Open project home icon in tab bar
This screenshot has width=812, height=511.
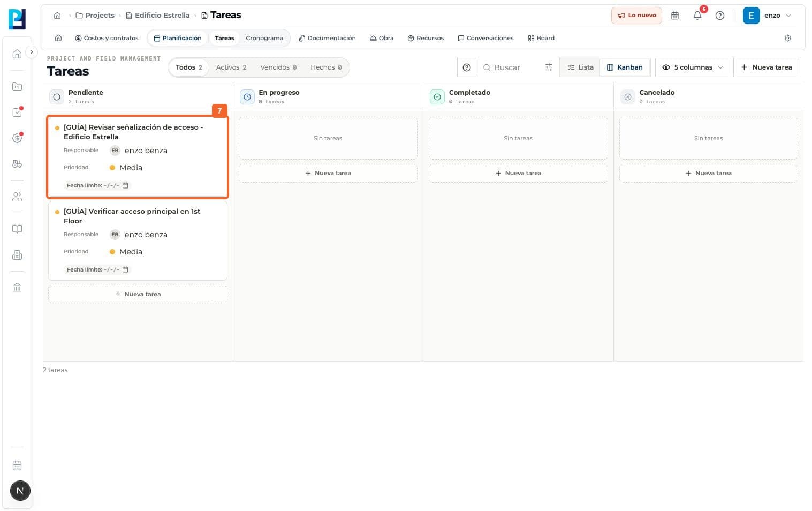[58, 38]
